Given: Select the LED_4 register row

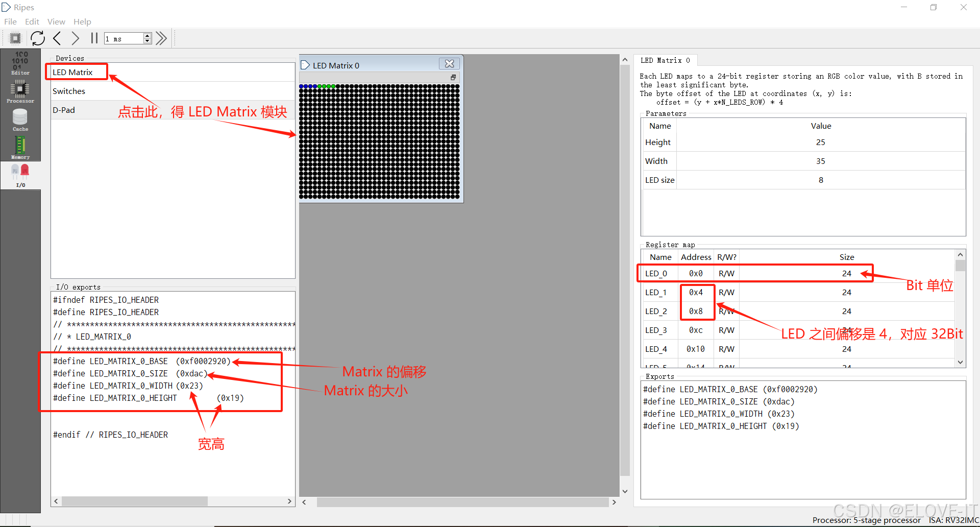Looking at the screenshot, I should coord(798,349).
